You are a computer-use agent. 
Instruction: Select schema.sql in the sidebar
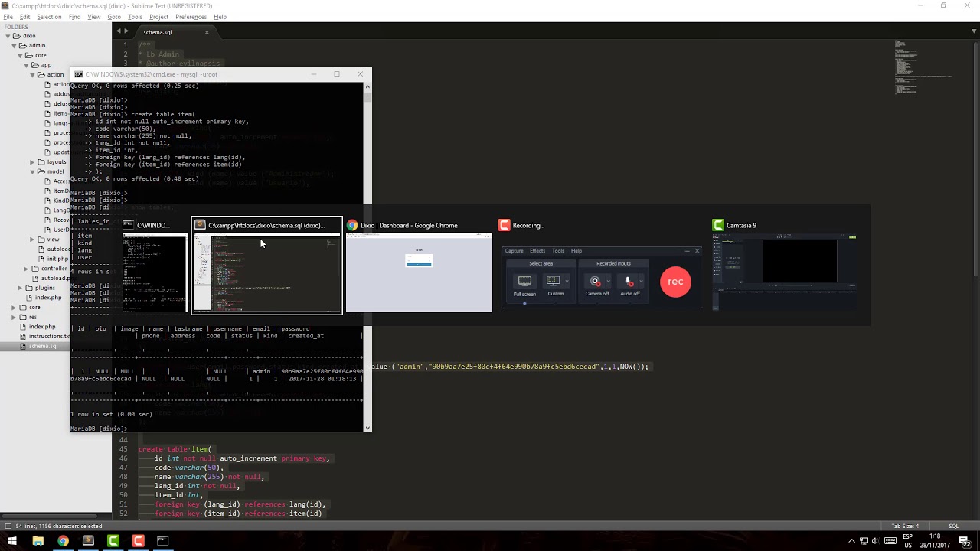pyautogui.click(x=43, y=346)
